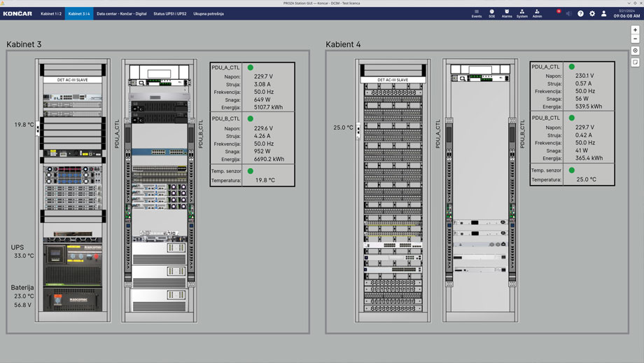Viewport: 644px width, 363px height.
Task: Zoom in with the plus button
Action: tap(636, 30)
